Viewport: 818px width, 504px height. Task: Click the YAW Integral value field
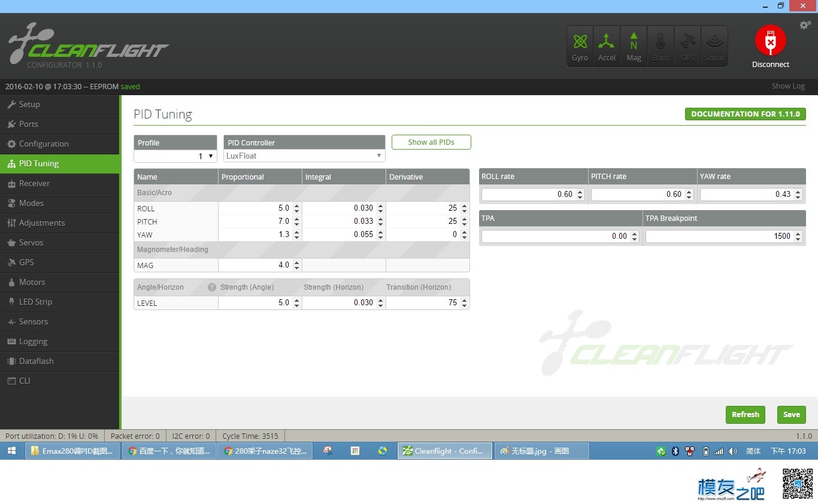click(344, 235)
